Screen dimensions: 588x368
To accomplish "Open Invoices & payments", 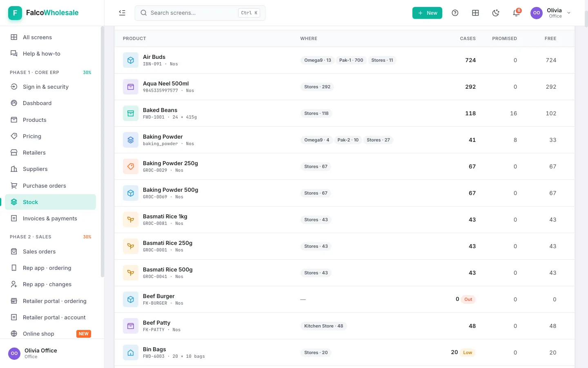I will coord(51,218).
